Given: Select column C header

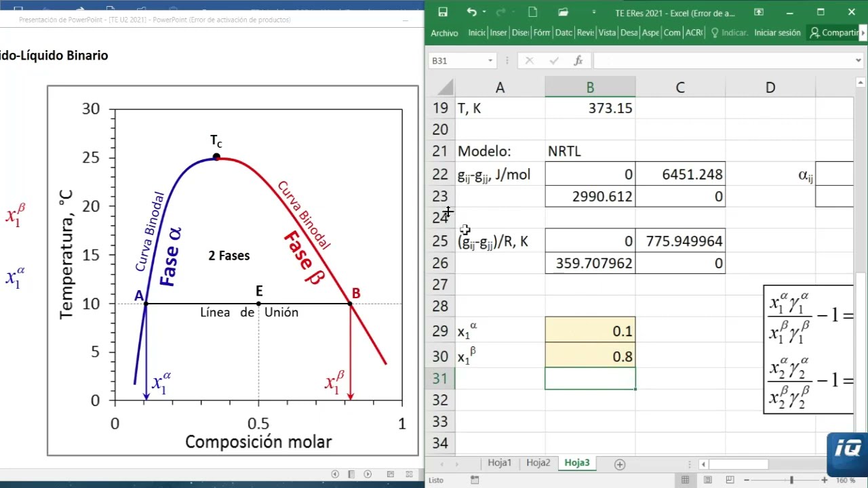Looking at the screenshot, I should tap(680, 87).
